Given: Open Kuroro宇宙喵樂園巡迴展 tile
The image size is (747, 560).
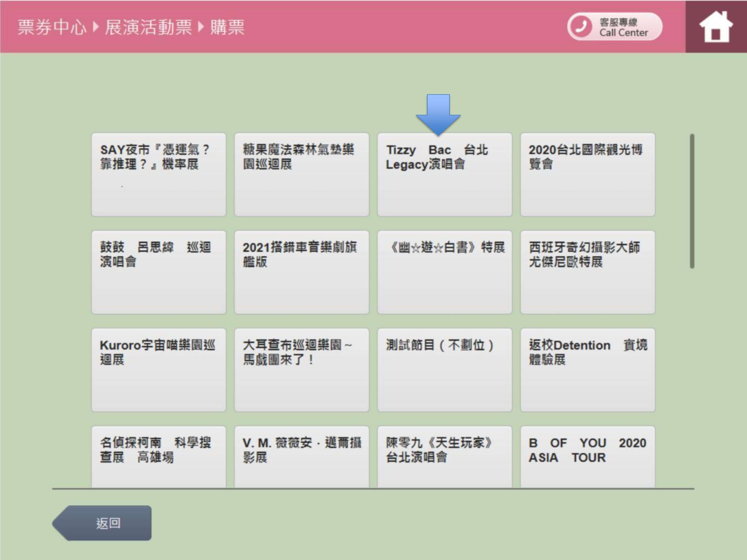Looking at the screenshot, I should pos(159,370).
